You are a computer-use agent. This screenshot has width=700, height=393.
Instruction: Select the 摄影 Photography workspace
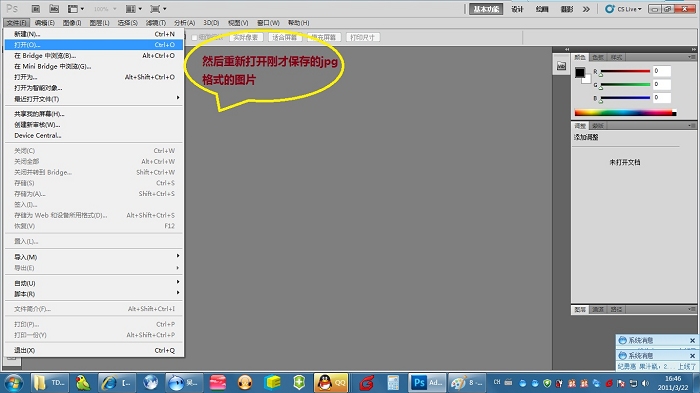tap(567, 9)
